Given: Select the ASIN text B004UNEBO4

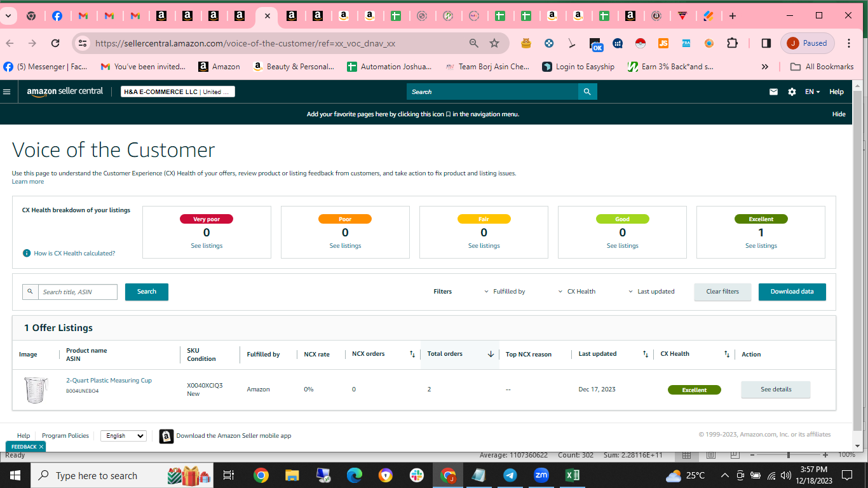Looking at the screenshot, I should 83,391.
